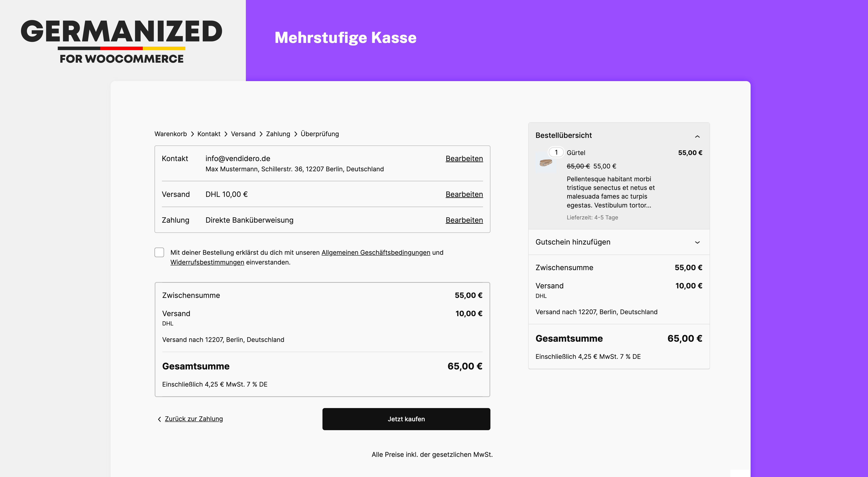Go to Versand breadcrumb step
868x477 pixels.
point(243,134)
